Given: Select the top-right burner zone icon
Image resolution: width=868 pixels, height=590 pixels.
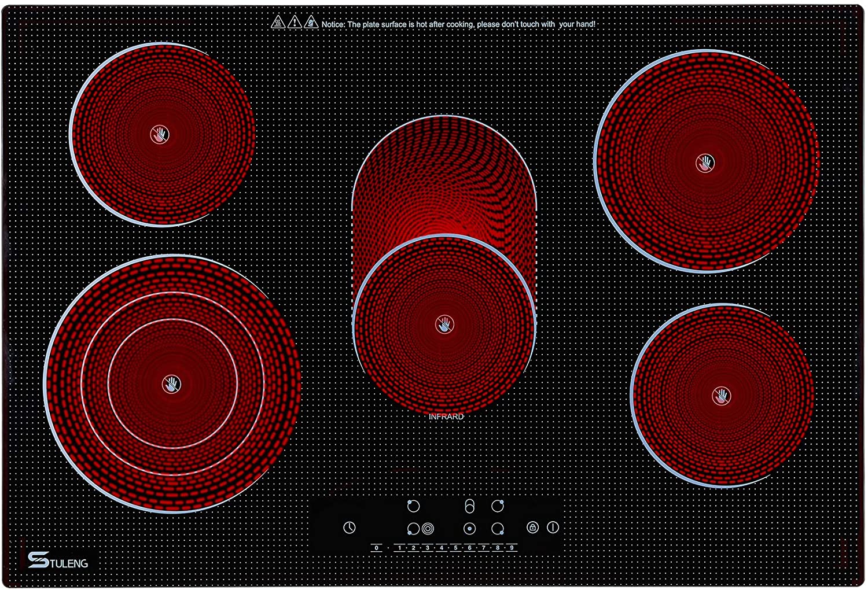Looking at the screenshot, I should [498, 506].
